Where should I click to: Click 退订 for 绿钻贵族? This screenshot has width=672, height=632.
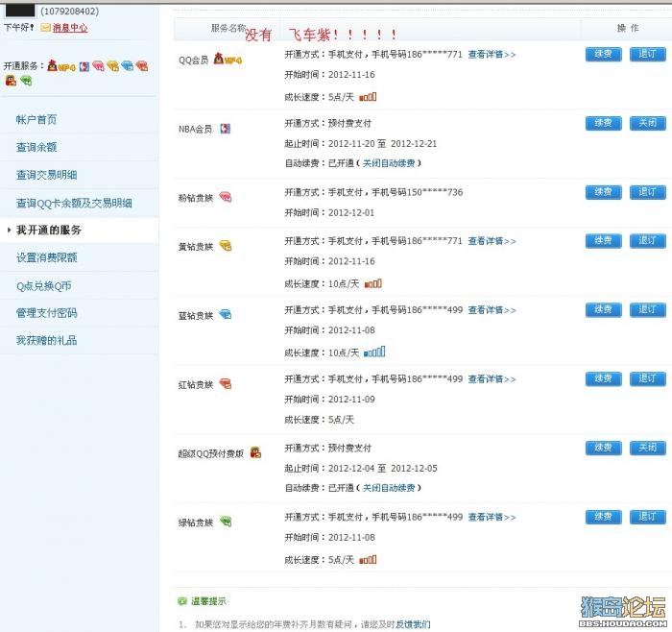click(648, 517)
